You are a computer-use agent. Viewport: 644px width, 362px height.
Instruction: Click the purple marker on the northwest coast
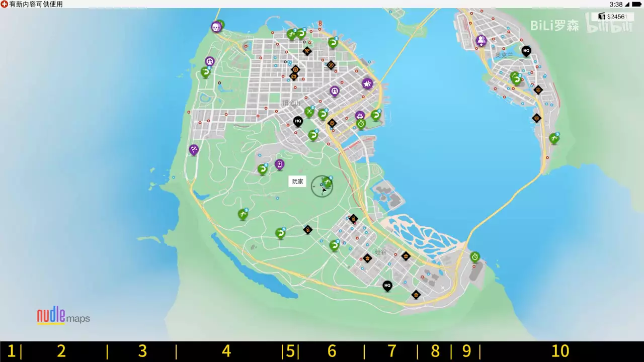210,62
